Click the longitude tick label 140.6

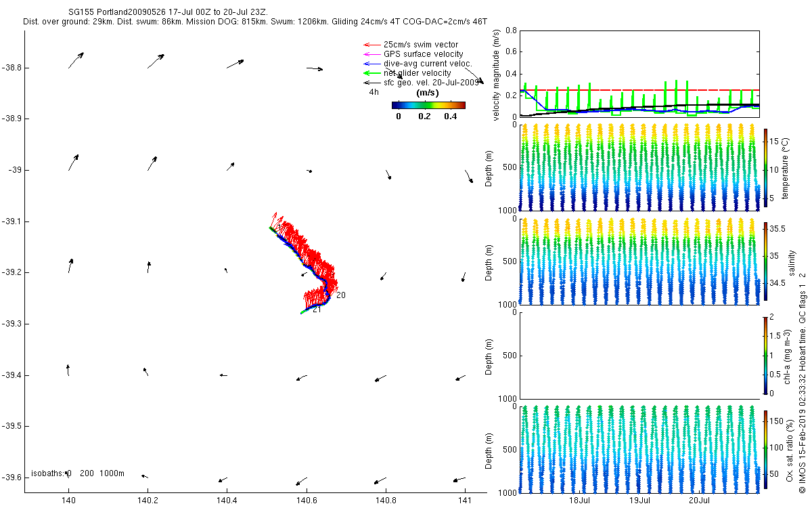[306, 500]
